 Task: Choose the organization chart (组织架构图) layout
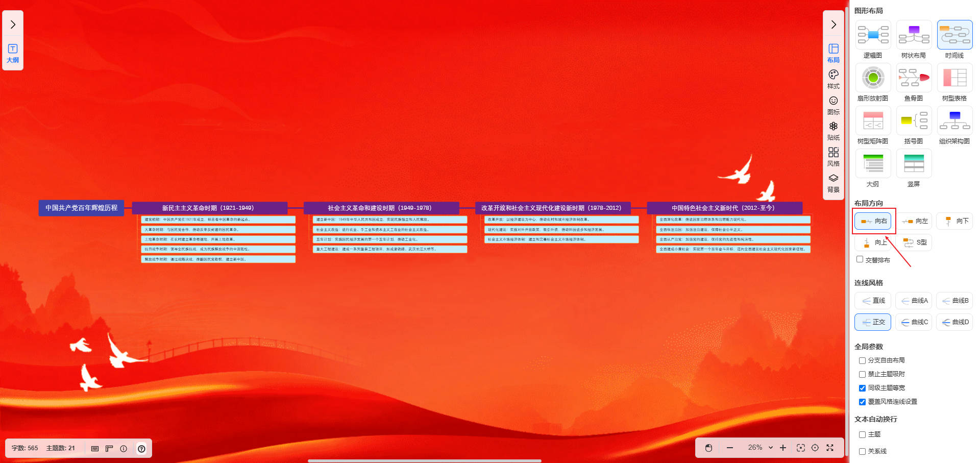(954, 121)
